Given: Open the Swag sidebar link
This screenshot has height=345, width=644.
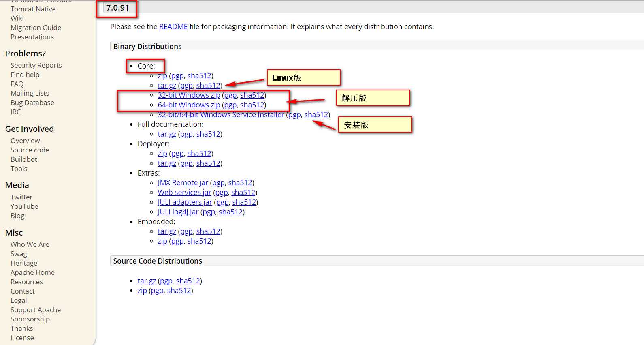Looking at the screenshot, I should coord(19,254).
